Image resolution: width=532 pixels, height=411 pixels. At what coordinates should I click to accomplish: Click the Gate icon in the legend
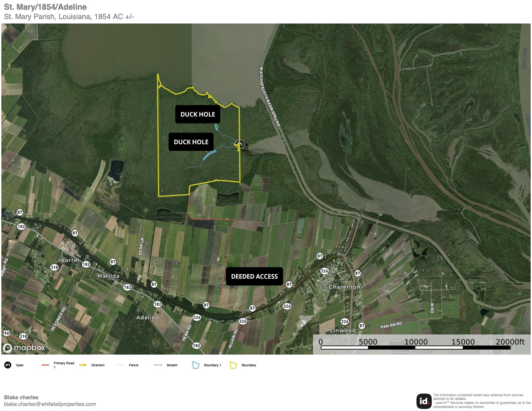[8, 365]
